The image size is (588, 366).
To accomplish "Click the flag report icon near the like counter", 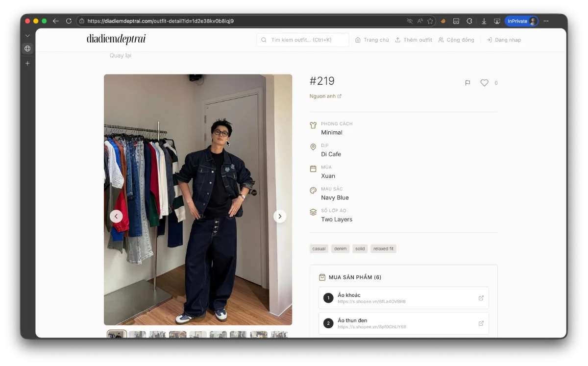I will tap(467, 83).
